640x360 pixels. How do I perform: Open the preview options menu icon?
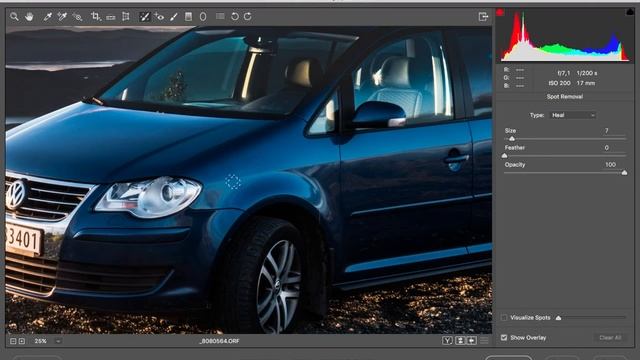click(484, 340)
